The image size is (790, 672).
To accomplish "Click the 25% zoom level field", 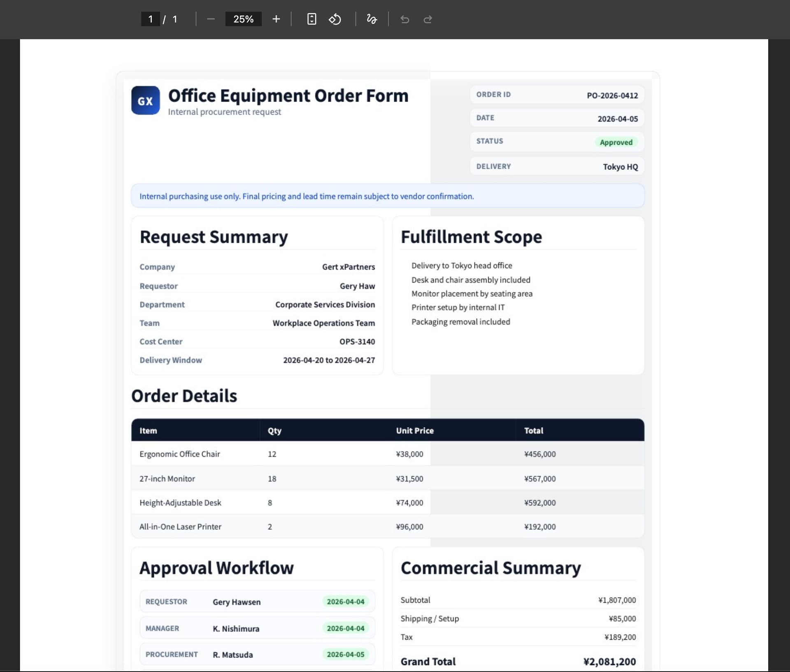I will pyautogui.click(x=243, y=19).
